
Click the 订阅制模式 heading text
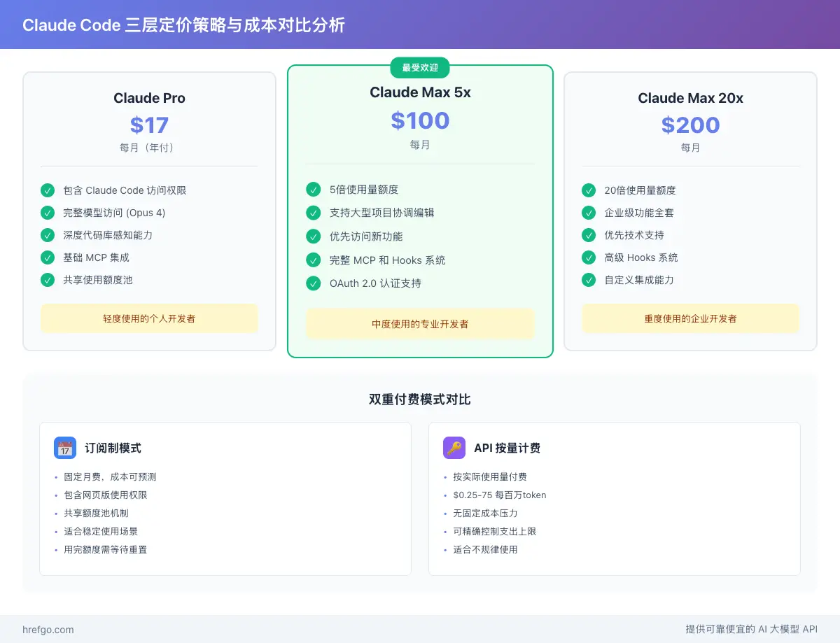[x=113, y=448]
